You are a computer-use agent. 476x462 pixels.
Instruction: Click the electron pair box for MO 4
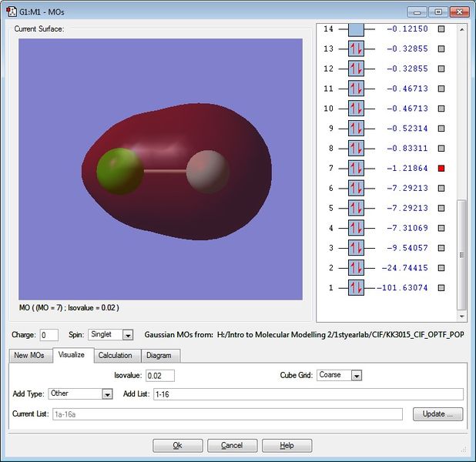click(356, 228)
